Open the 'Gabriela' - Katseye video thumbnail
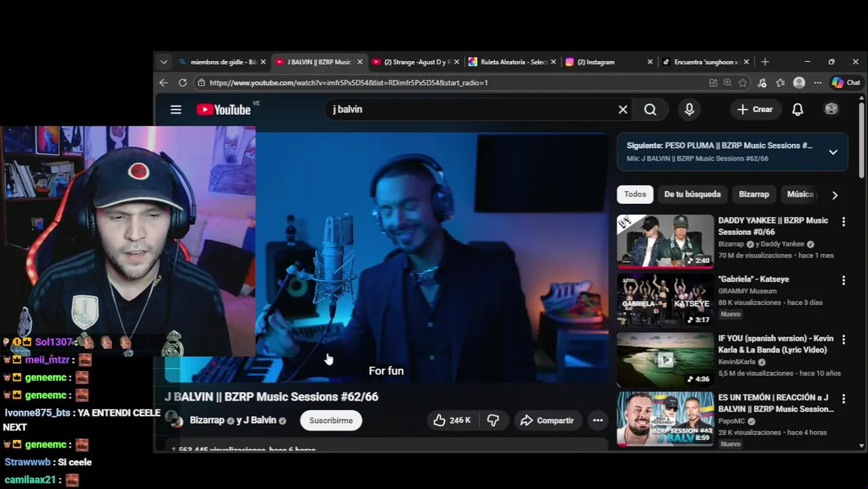The height and width of the screenshot is (489, 868). click(665, 300)
